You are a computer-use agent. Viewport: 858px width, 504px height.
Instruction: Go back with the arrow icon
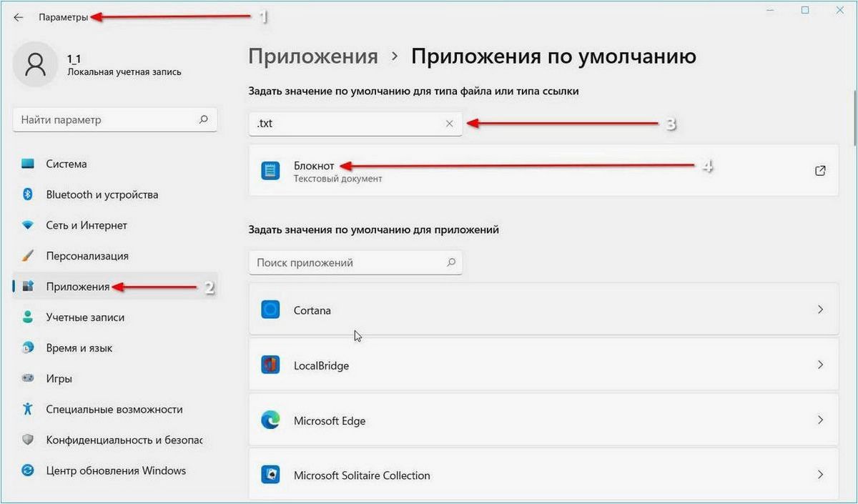coord(19,17)
